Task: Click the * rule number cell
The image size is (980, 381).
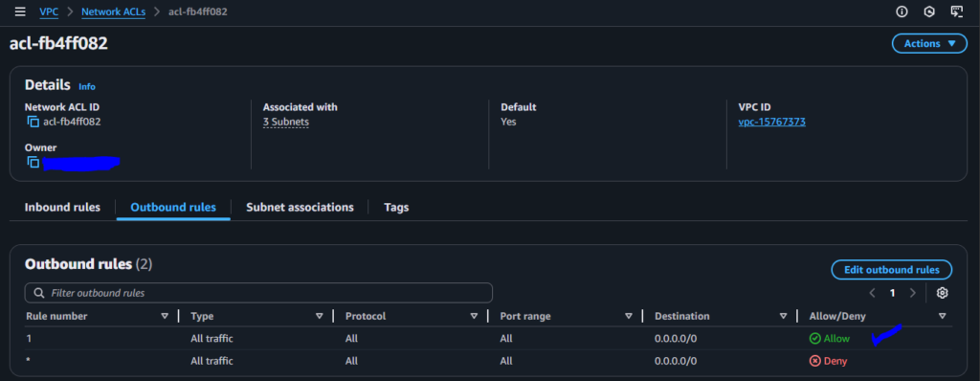Action: (x=28, y=361)
